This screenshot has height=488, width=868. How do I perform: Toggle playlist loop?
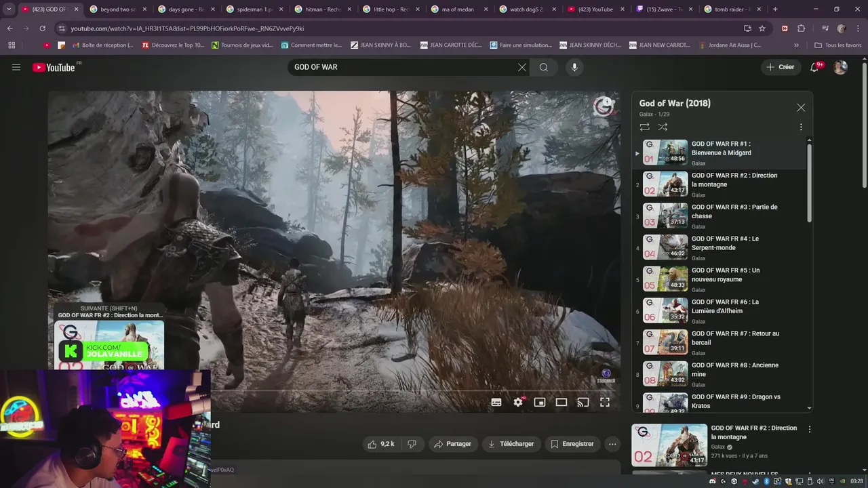click(644, 127)
